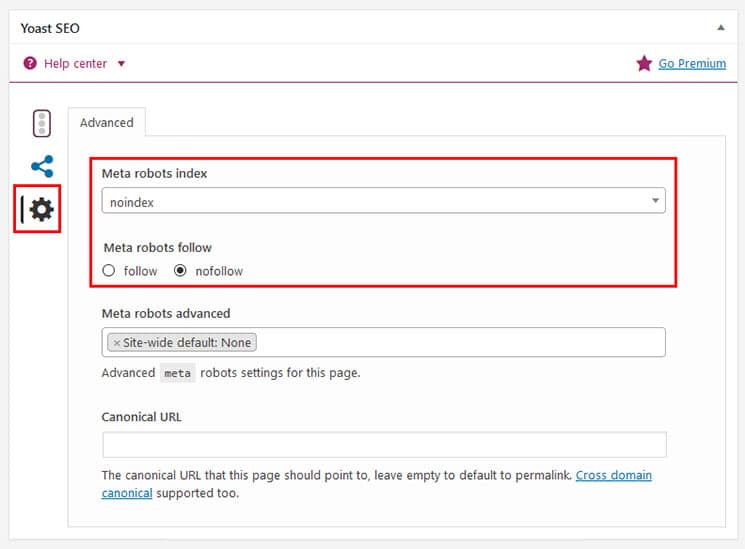The image size is (745, 549).
Task: Click the Meta robots advanced field
Action: point(460,342)
